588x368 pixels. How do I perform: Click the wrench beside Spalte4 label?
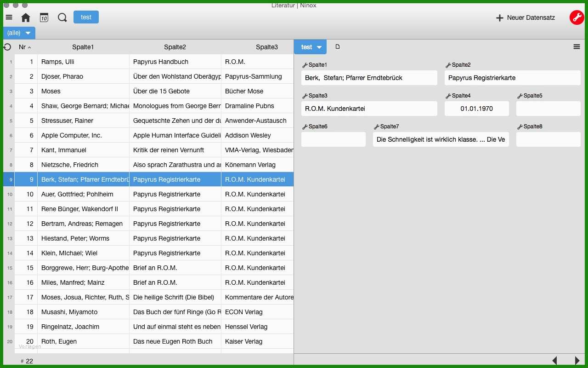[x=448, y=96]
